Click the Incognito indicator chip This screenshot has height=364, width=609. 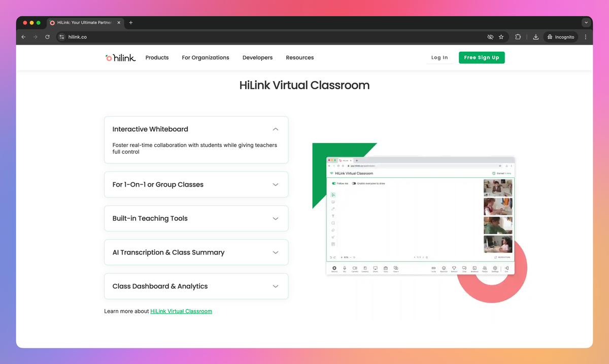tap(561, 37)
